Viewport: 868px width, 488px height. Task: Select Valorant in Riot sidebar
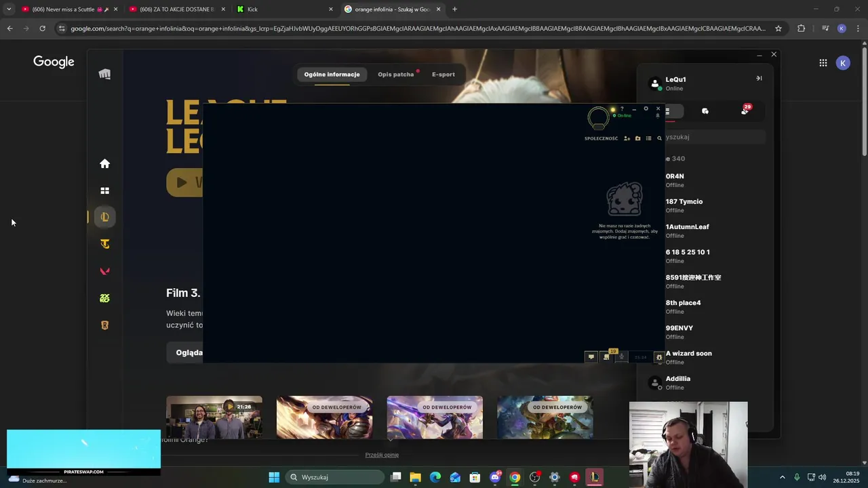tap(104, 271)
